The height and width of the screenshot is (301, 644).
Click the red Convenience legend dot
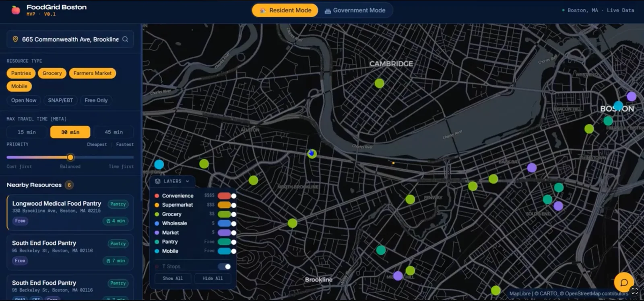tap(157, 196)
